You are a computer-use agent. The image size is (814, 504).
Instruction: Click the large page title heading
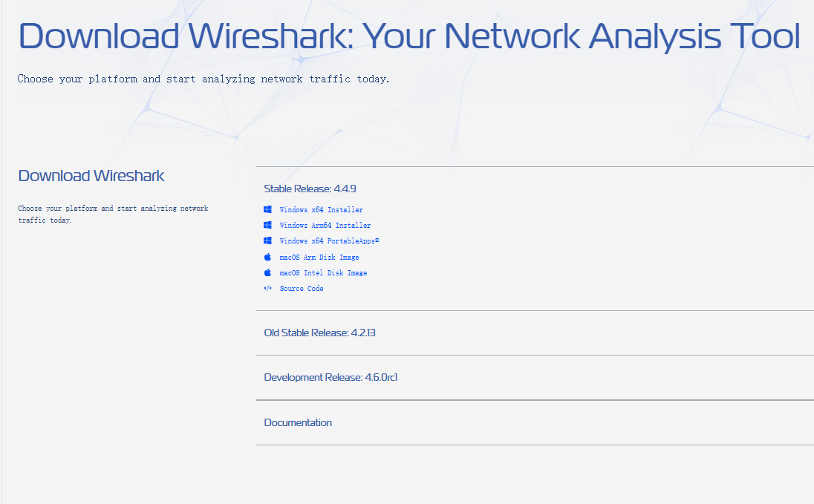pos(408,36)
